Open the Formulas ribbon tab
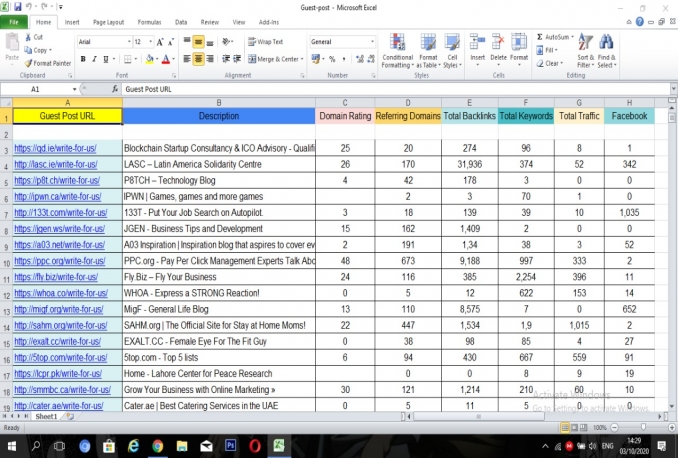678x458 pixels. (x=152, y=20)
